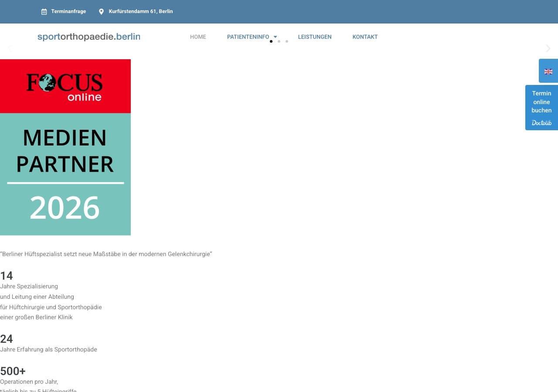558x392 pixels.
Task: Select the third carousel dot
Action: [287, 41]
